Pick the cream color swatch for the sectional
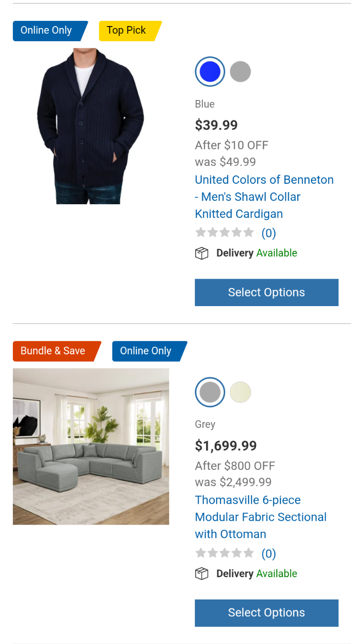The height and width of the screenshot is (644, 364). click(x=240, y=392)
